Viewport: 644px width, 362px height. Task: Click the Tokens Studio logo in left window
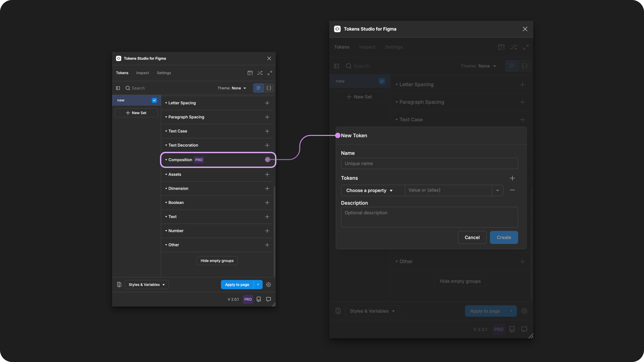[119, 58]
